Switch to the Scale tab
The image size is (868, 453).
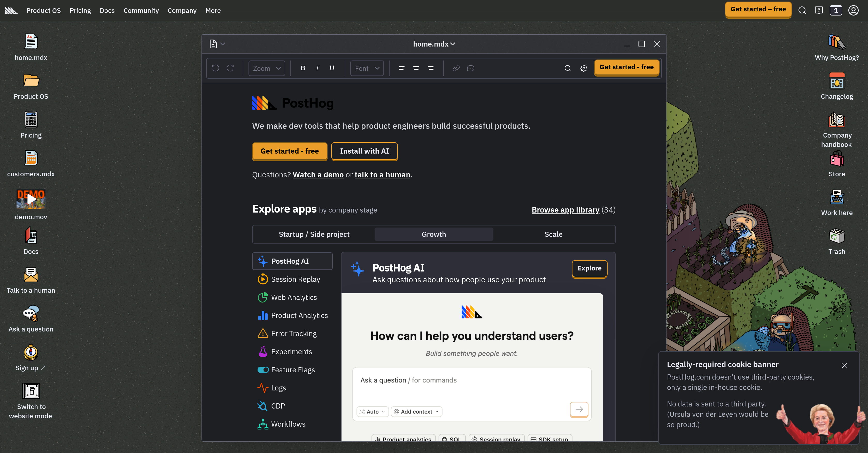553,234
